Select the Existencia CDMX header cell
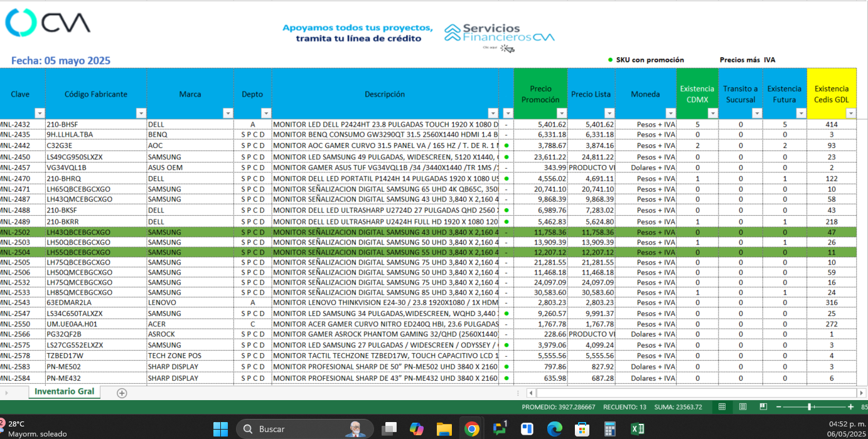This screenshot has height=439, width=868. [697, 93]
